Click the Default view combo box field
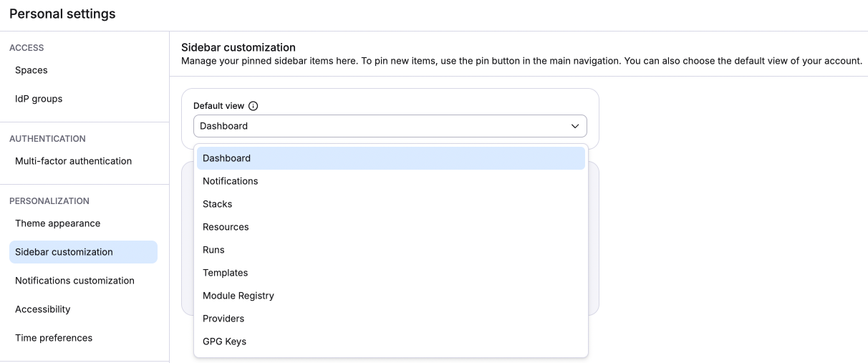Image resolution: width=868 pixels, height=363 pixels. point(390,126)
